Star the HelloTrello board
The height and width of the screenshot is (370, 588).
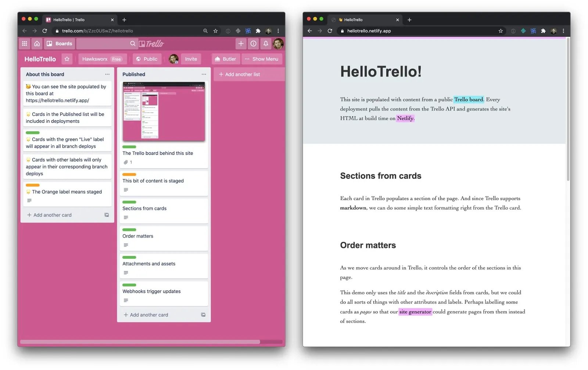(x=67, y=59)
